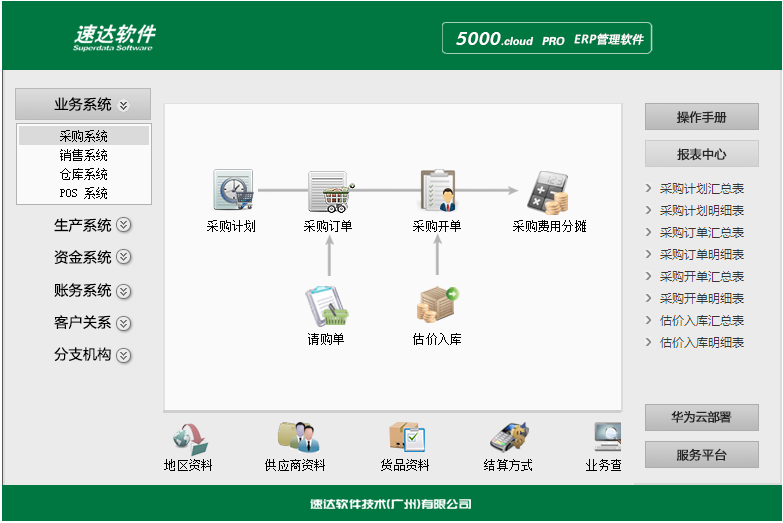
Task: Collapse the 业务系统 section chevron
Action: (x=123, y=105)
